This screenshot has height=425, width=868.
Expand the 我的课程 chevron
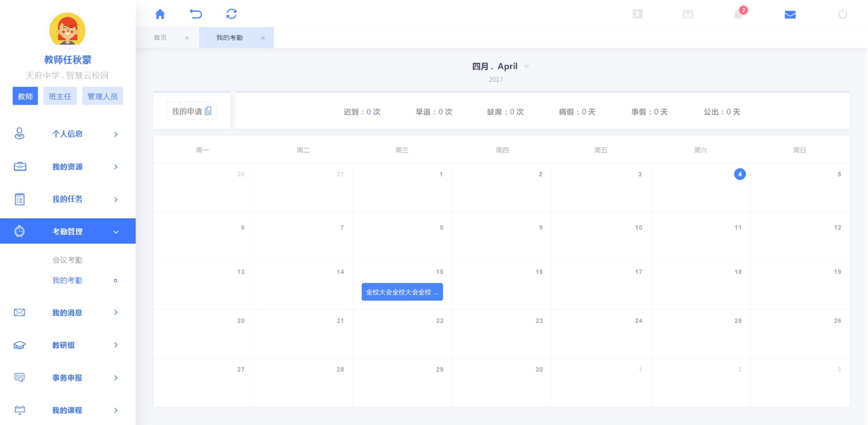point(116,410)
